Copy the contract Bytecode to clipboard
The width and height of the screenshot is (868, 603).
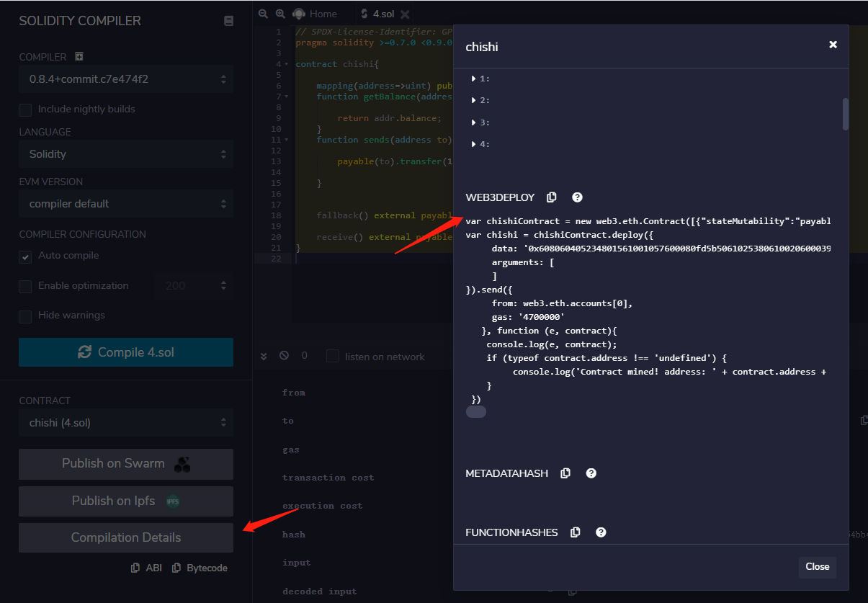[200, 568]
